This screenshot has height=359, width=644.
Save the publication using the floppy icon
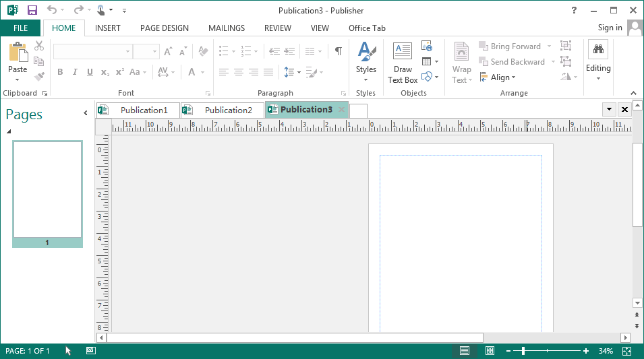pos(32,10)
